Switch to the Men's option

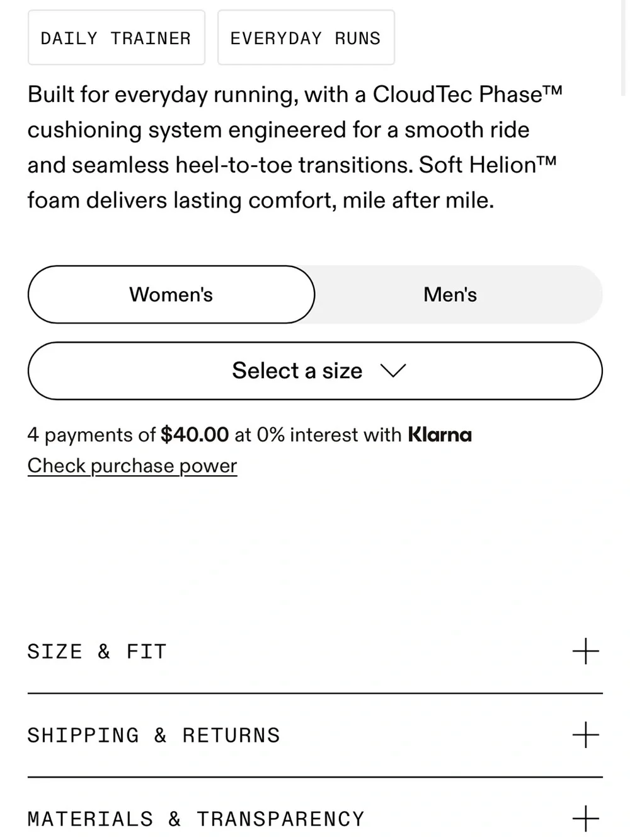coord(450,294)
